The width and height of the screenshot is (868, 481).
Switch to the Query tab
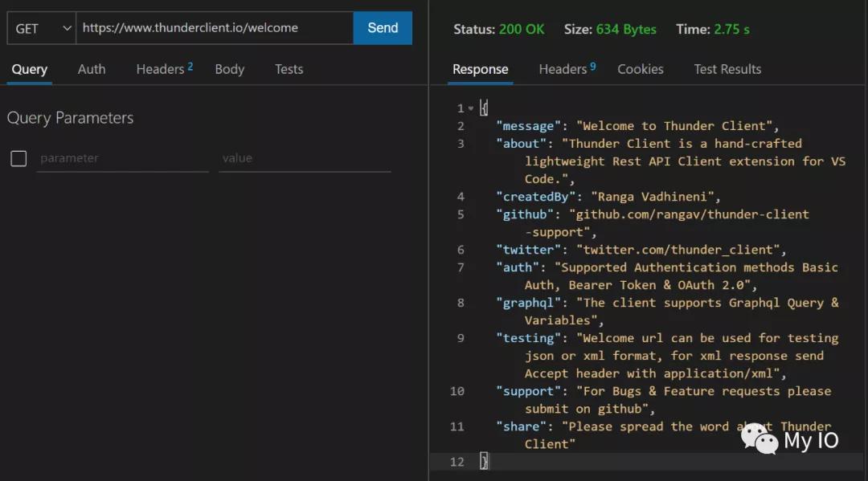tap(29, 69)
